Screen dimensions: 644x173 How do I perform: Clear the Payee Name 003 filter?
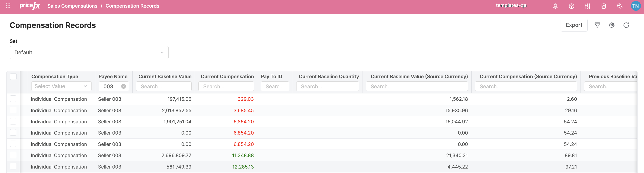click(x=123, y=86)
